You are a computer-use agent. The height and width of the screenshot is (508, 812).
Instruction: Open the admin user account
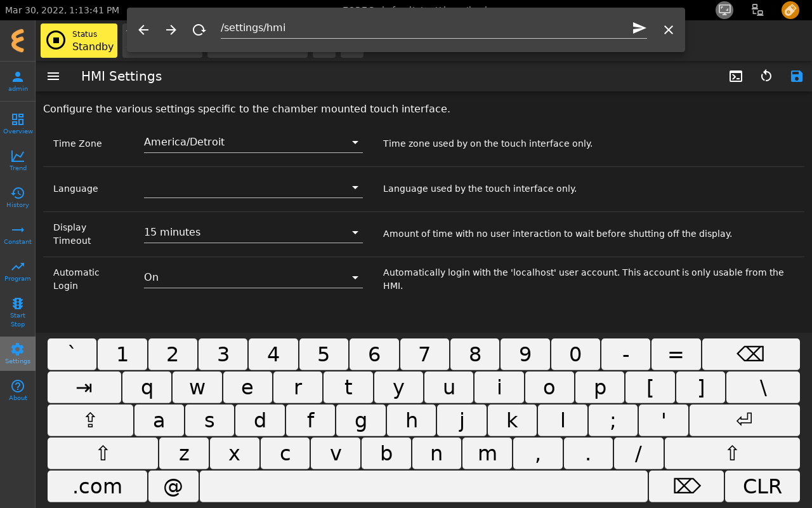pyautogui.click(x=18, y=81)
